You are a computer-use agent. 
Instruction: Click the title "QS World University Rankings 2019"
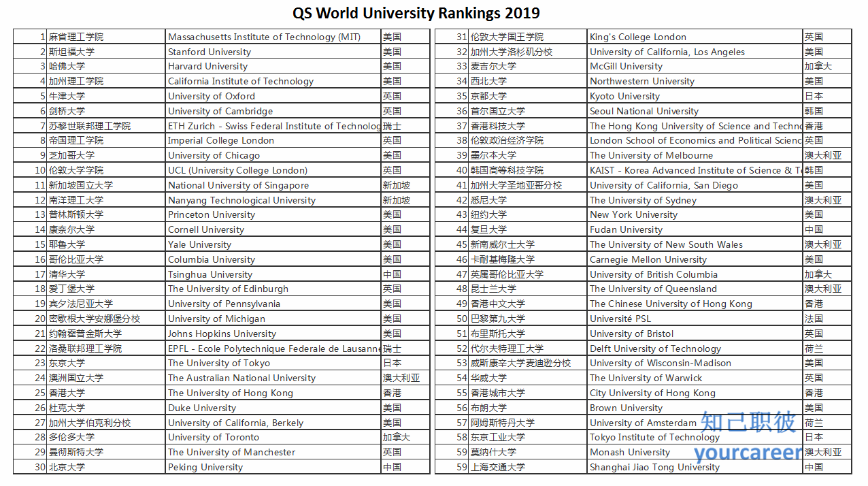pos(416,13)
